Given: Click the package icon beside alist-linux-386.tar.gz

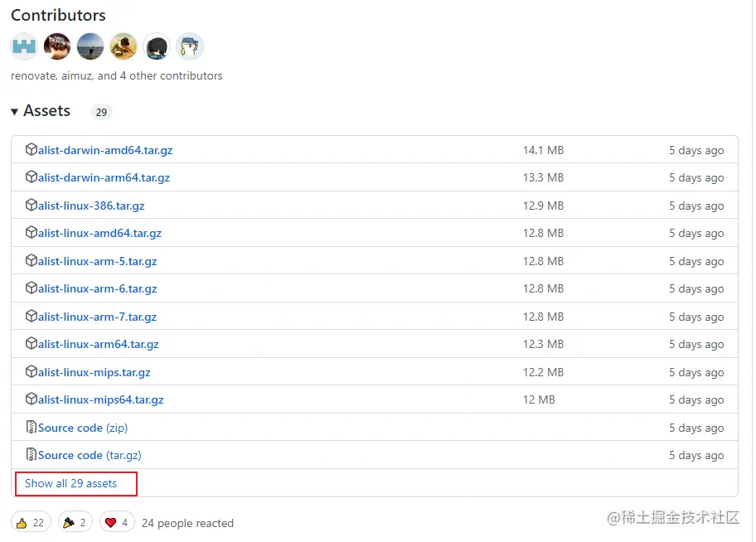Looking at the screenshot, I should click(31, 205).
